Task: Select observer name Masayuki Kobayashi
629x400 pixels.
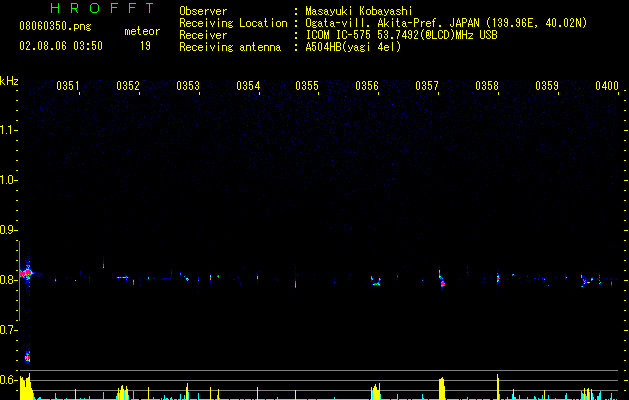Action: click(359, 11)
